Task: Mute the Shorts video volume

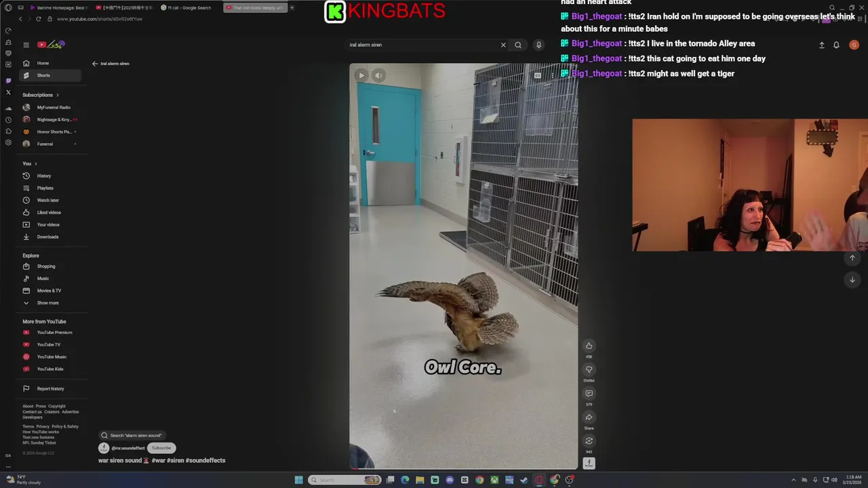Action: click(x=378, y=75)
